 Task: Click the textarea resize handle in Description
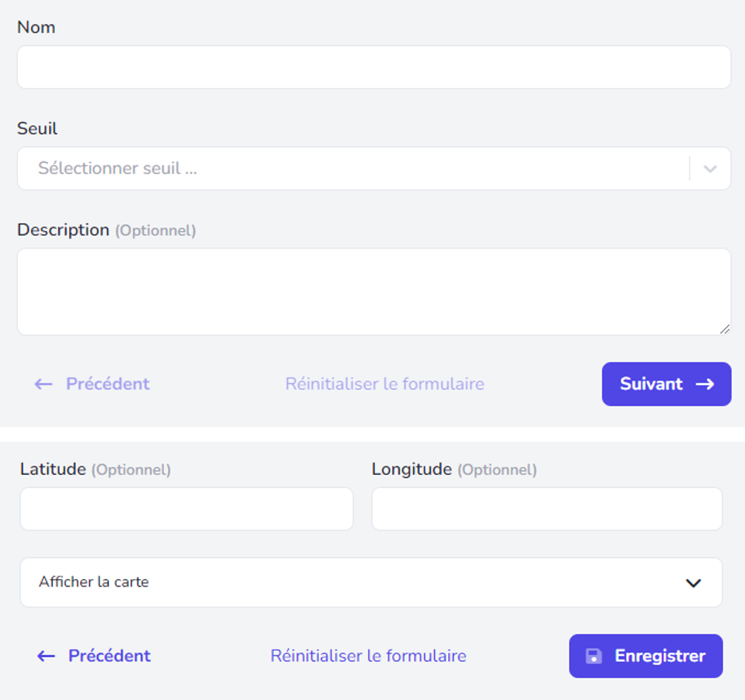pos(725,329)
